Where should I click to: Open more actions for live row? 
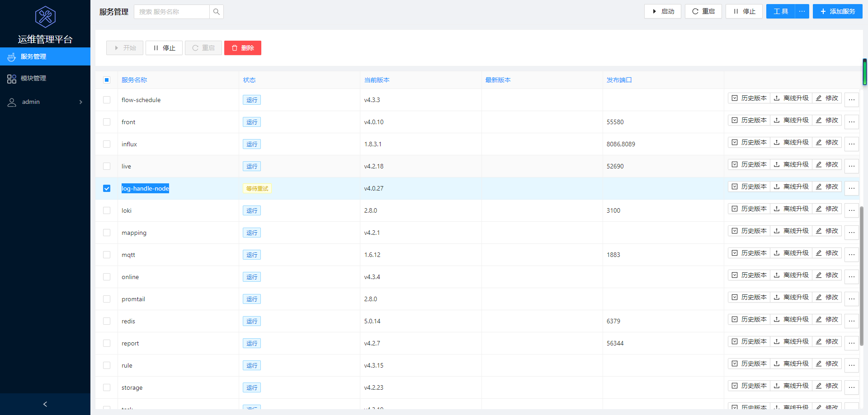click(852, 166)
